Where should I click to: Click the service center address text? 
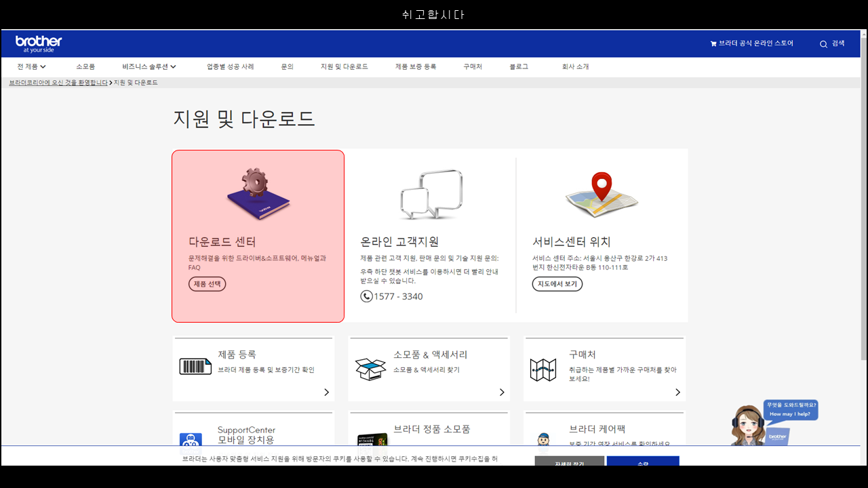[x=600, y=263]
